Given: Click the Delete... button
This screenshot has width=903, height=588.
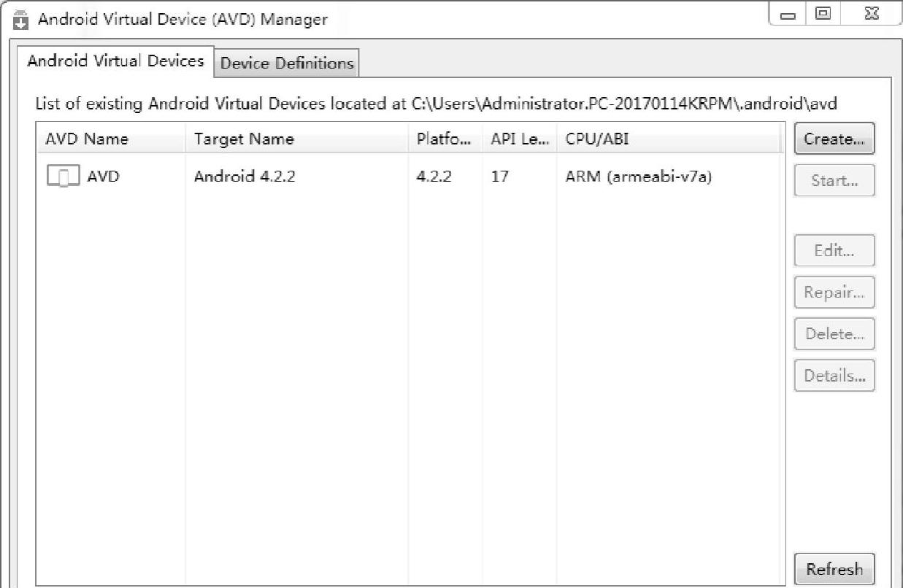Looking at the screenshot, I should [x=834, y=333].
